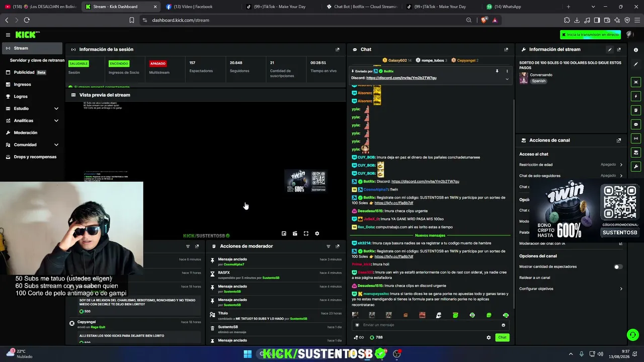The image size is (644, 362).
Task: Open Restricción de edad options
Action: 571,164
